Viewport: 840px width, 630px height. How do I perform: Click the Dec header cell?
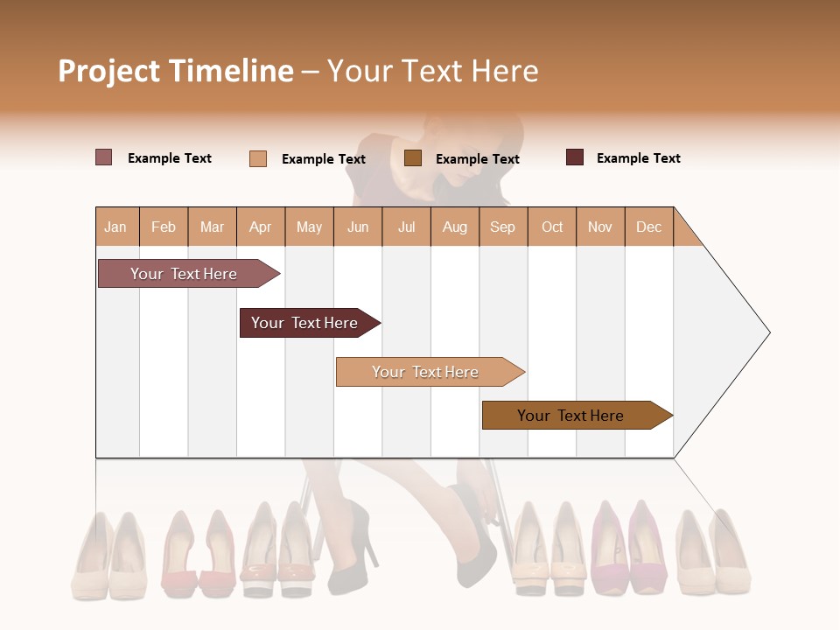click(x=649, y=227)
